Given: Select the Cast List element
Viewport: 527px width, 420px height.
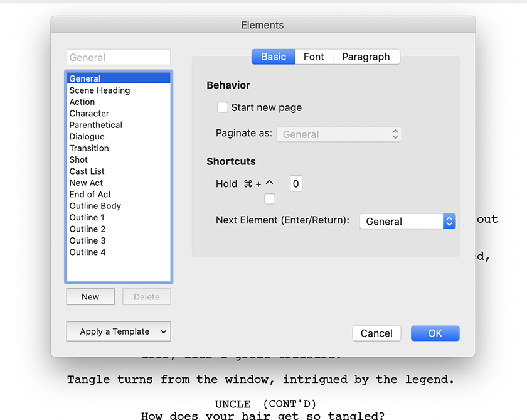Looking at the screenshot, I should tap(87, 171).
